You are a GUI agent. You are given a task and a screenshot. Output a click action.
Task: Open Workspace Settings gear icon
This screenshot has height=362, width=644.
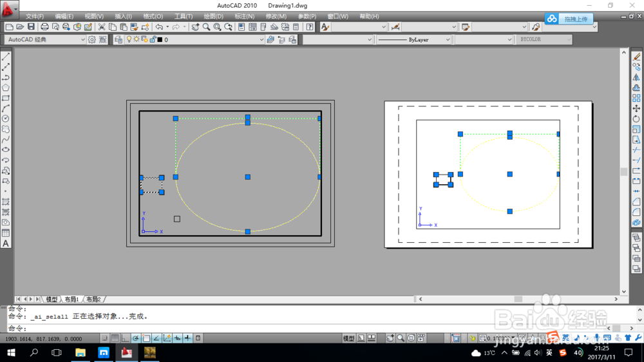pyautogui.click(x=92, y=39)
